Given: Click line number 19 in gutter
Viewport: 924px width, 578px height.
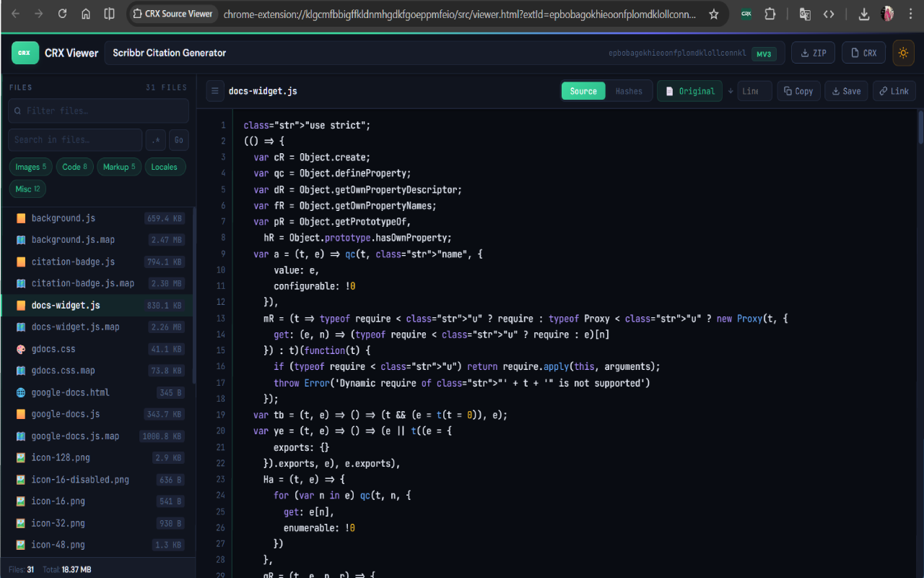Looking at the screenshot, I should pos(220,415).
